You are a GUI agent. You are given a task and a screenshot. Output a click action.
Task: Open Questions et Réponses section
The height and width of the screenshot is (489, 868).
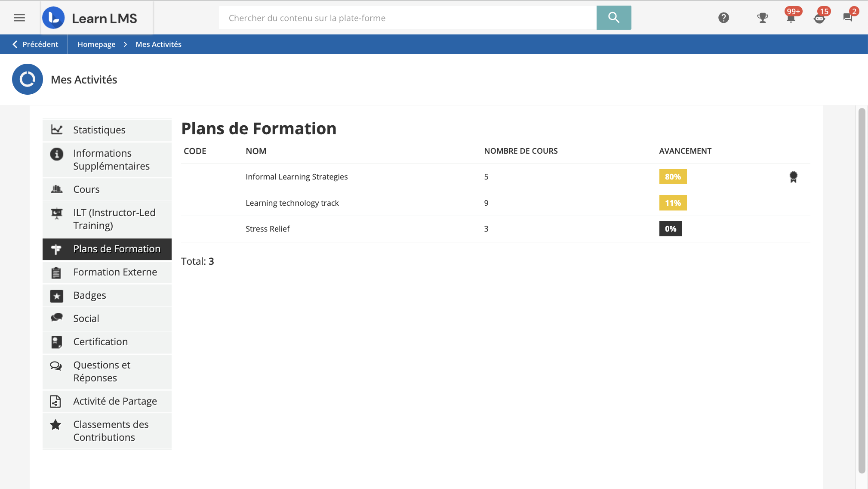(107, 371)
